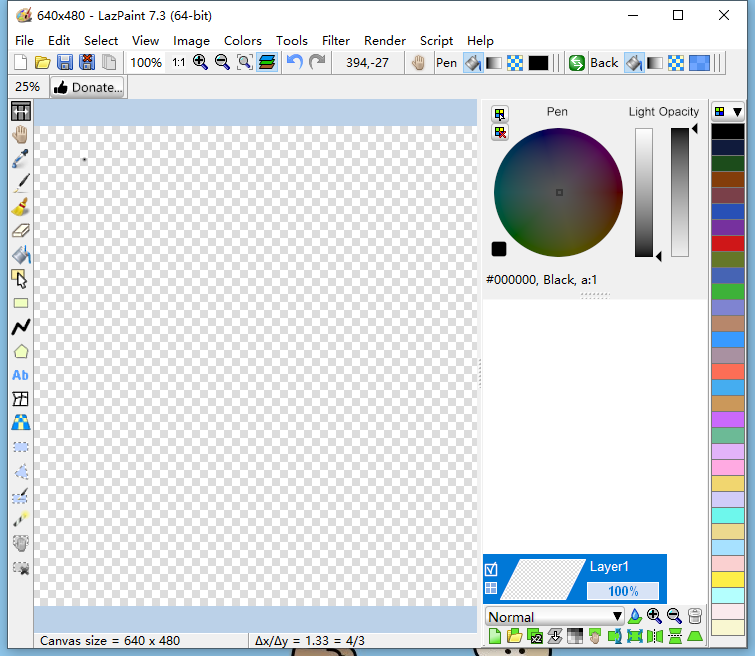
Task: Select the Brush tool in toolbox
Action: click(20, 207)
